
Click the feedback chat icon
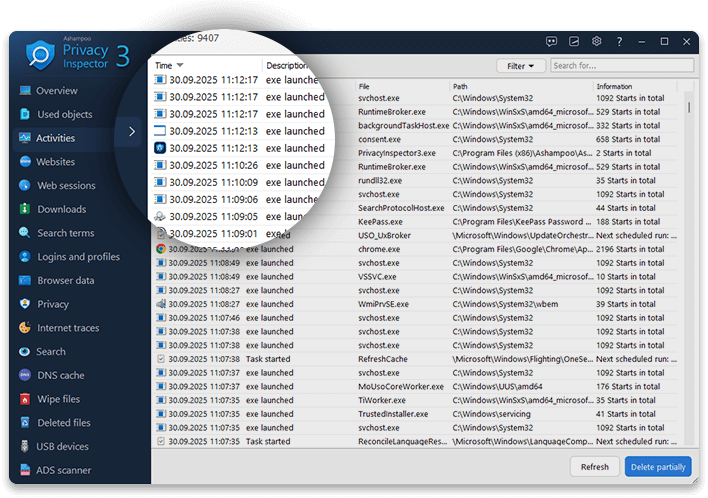point(551,41)
